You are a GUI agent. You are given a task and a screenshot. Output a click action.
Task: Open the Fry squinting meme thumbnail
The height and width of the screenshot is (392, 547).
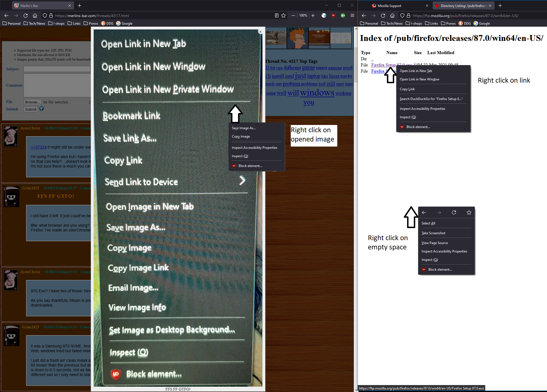tap(298, 38)
